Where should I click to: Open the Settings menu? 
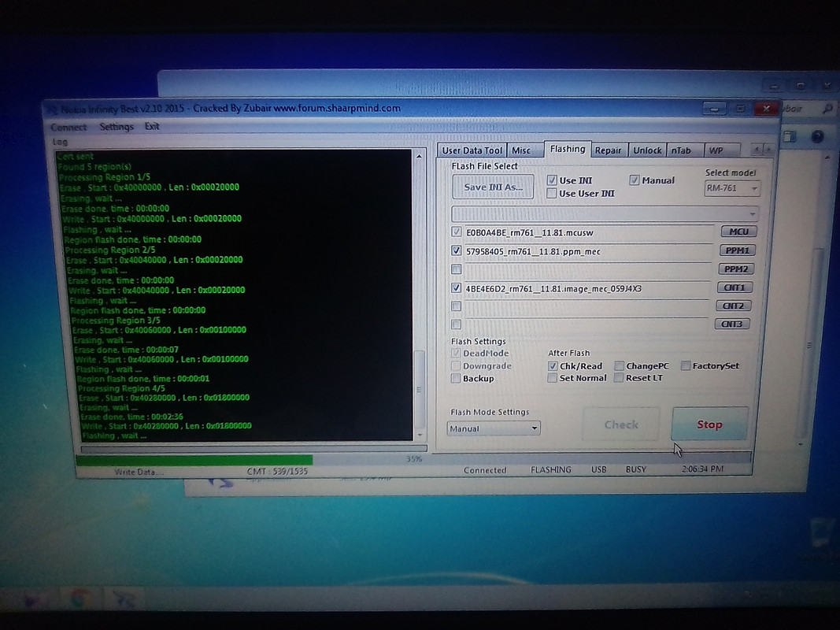[x=117, y=127]
